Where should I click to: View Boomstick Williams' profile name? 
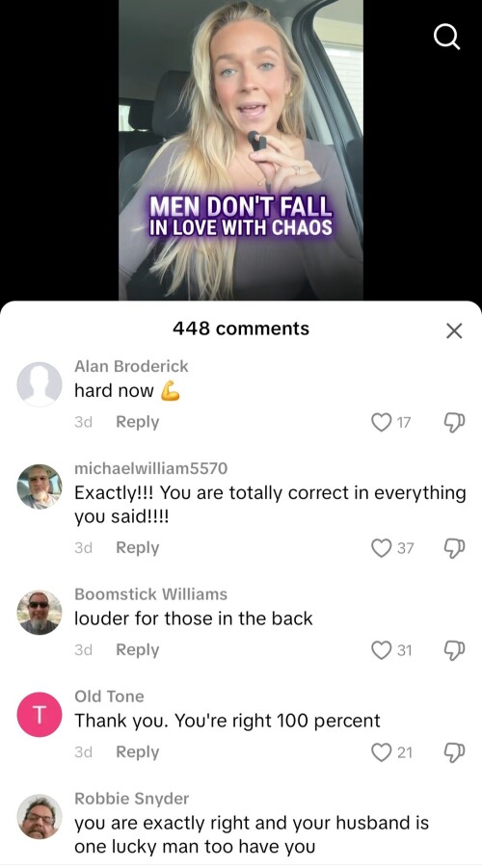[150, 594]
